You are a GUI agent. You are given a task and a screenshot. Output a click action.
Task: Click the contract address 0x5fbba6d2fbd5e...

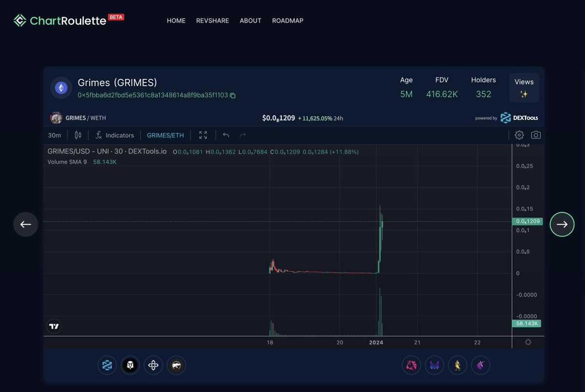[153, 95]
